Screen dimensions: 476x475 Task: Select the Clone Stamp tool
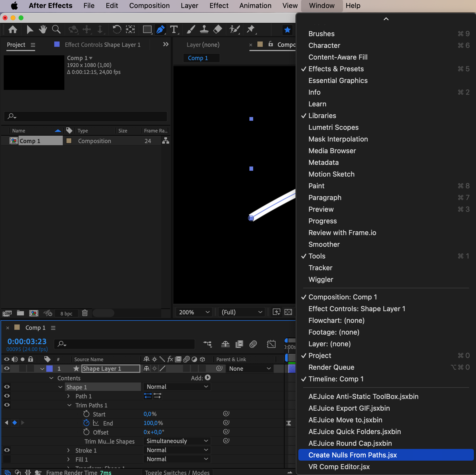click(204, 30)
